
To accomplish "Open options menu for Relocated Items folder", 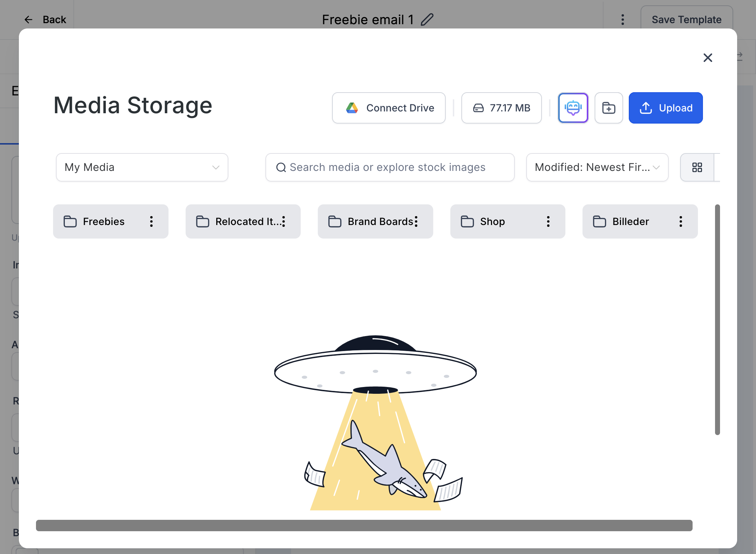I will point(284,221).
